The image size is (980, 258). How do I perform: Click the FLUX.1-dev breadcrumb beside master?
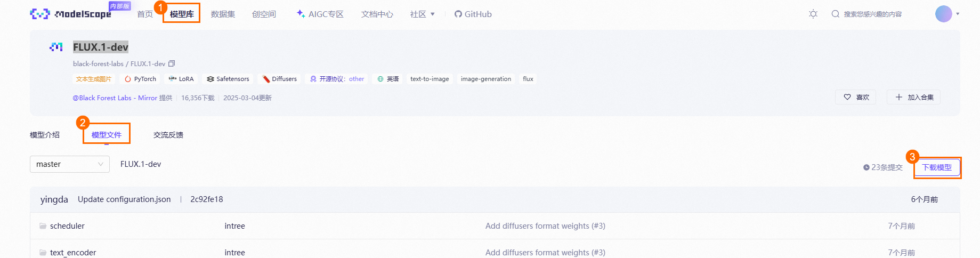(x=141, y=164)
